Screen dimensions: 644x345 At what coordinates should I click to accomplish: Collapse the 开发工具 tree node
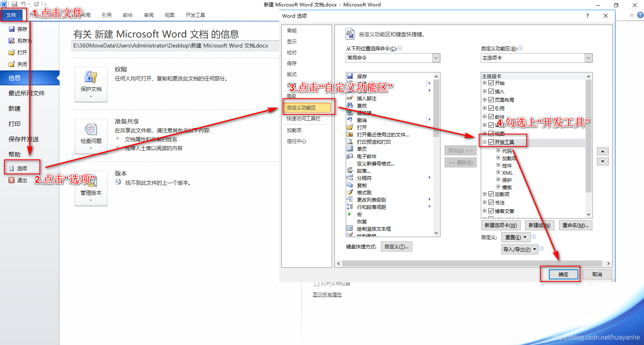click(x=484, y=142)
